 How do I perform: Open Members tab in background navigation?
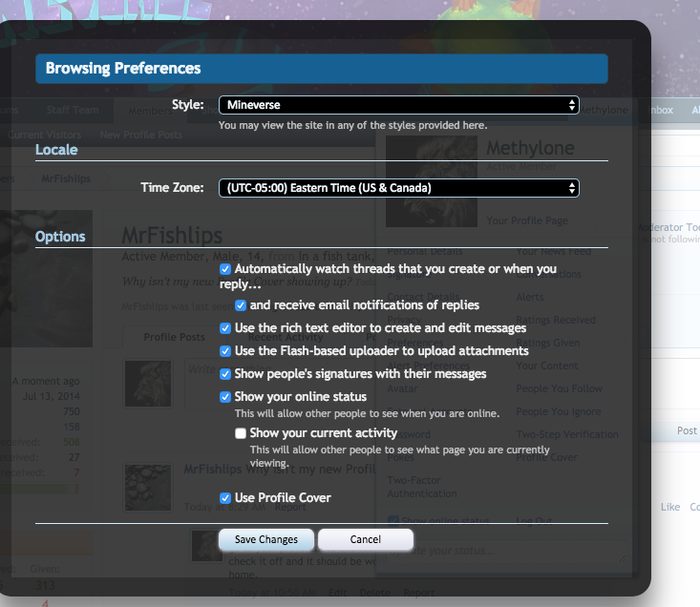point(151,111)
